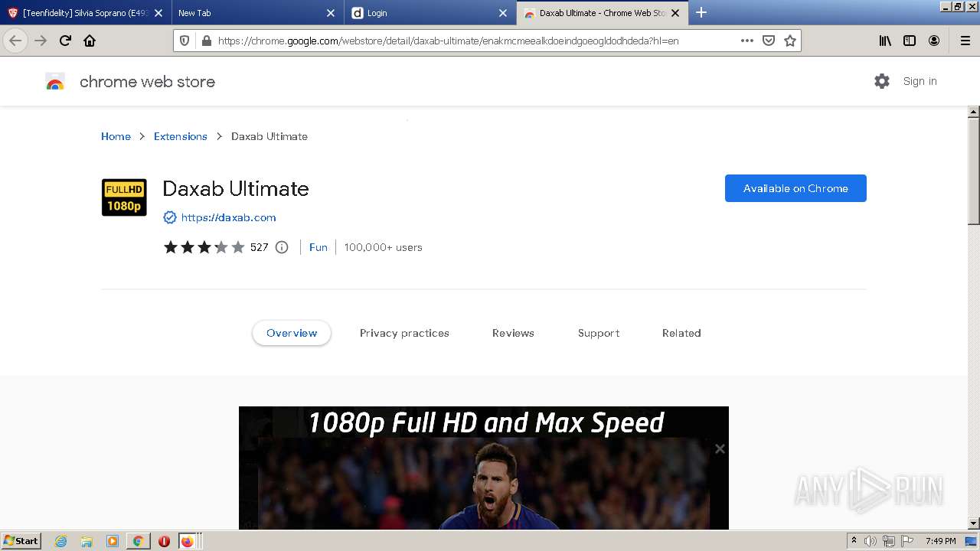
Task: Click Sign in link
Action: pos(920,81)
